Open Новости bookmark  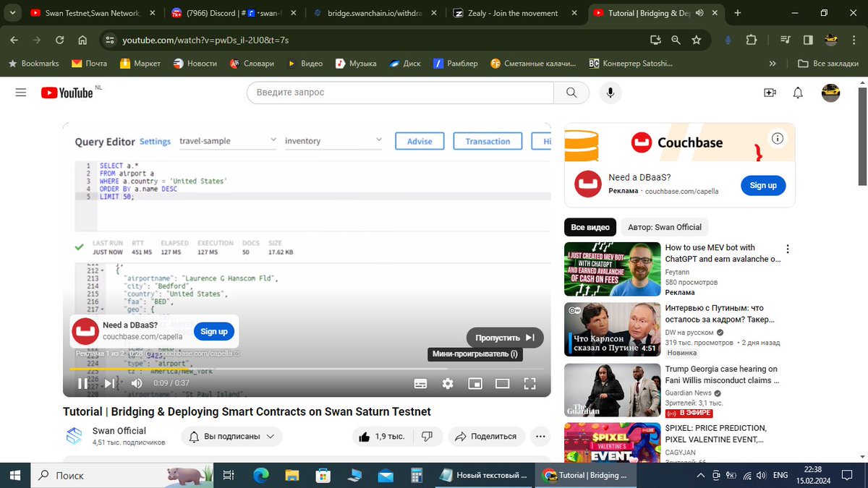pyautogui.click(x=195, y=64)
